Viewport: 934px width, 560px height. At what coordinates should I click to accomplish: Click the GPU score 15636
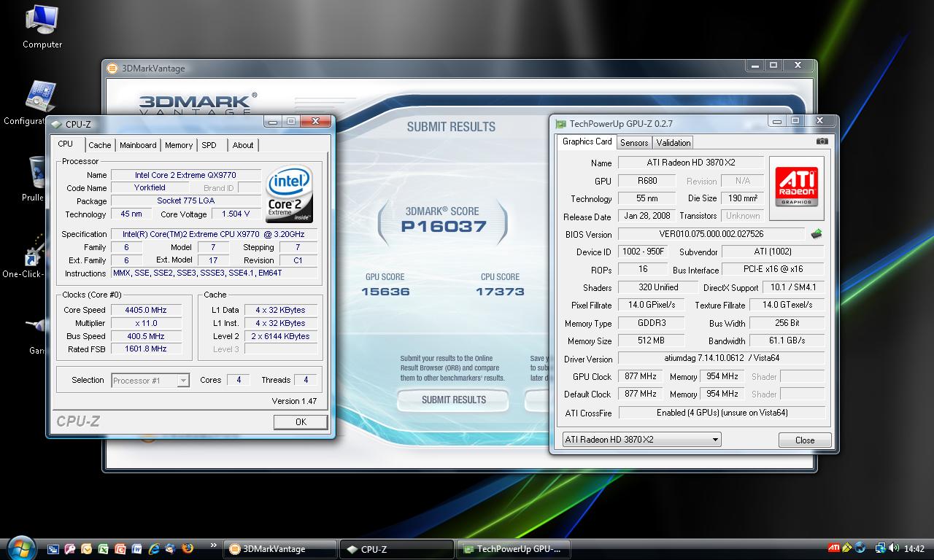385,292
